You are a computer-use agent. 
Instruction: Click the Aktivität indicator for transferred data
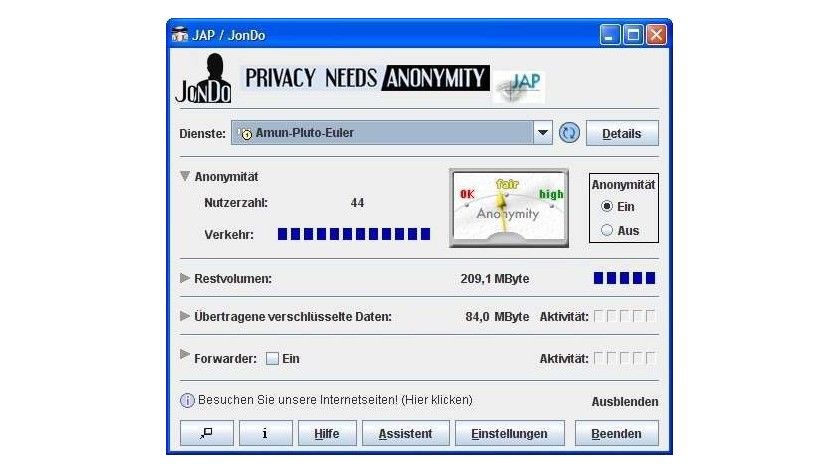(x=625, y=316)
